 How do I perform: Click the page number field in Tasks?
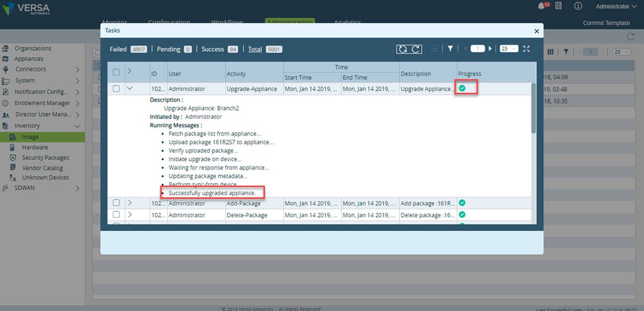pyautogui.click(x=477, y=49)
